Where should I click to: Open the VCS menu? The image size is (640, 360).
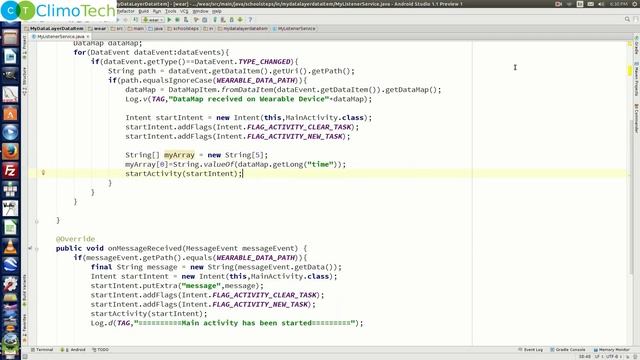pos(184,11)
